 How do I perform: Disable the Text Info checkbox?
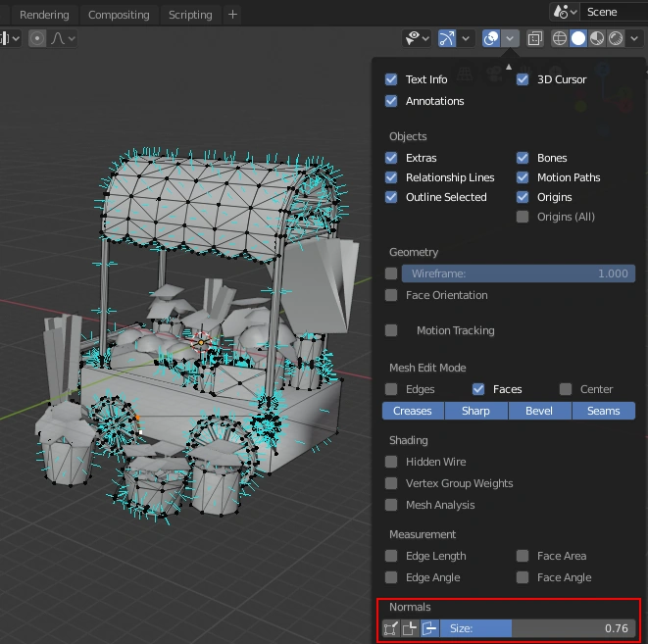coord(392,79)
